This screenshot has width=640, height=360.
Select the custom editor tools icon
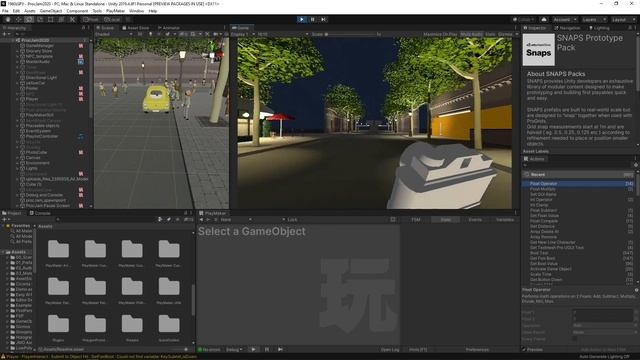coord(72,19)
